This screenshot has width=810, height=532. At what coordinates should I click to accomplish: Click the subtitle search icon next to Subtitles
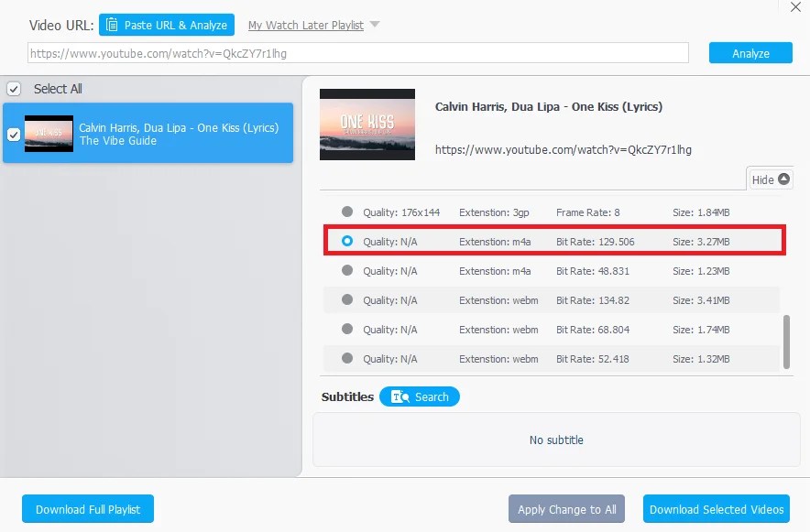(400, 396)
